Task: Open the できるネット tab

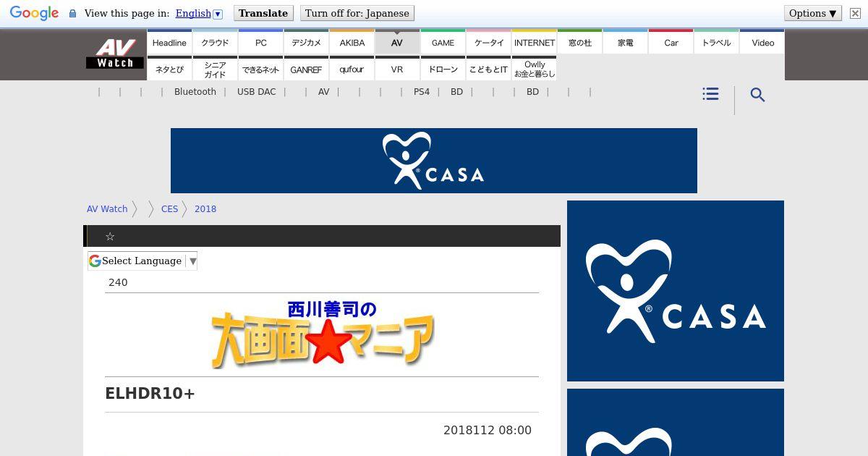Action: (260, 69)
